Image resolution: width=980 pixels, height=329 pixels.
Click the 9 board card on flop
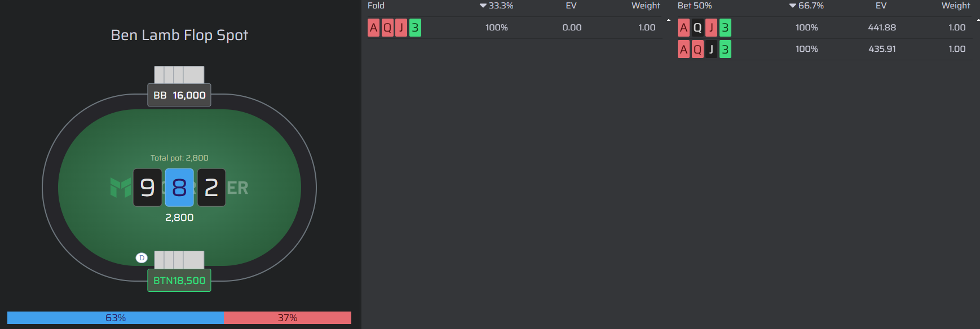(x=147, y=188)
